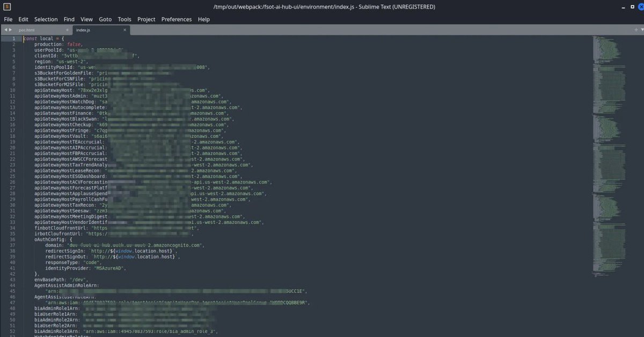The width and height of the screenshot is (644, 337).
Task: Click the "AgentAssistAdminRoleArn" key
Action: point(67,285)
